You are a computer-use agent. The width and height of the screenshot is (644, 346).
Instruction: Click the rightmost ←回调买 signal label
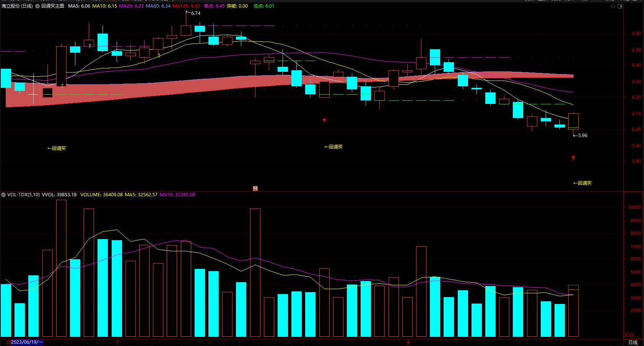tap(582, 183)
